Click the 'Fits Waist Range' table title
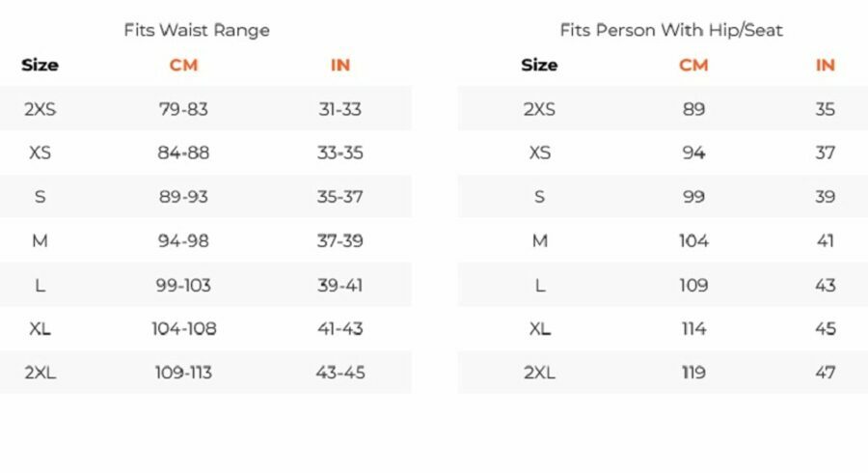This screenshot has height=473, width=868. (x=197, y=30)
